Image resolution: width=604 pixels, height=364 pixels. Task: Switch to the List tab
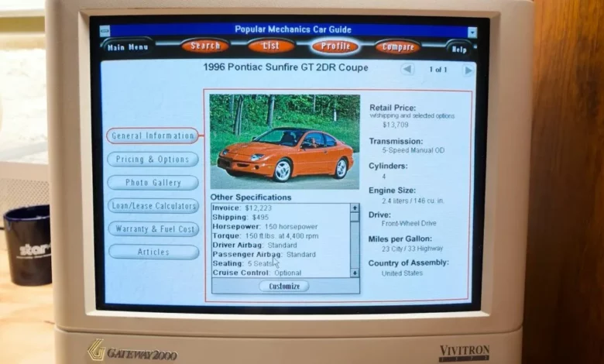coord(271,46)
